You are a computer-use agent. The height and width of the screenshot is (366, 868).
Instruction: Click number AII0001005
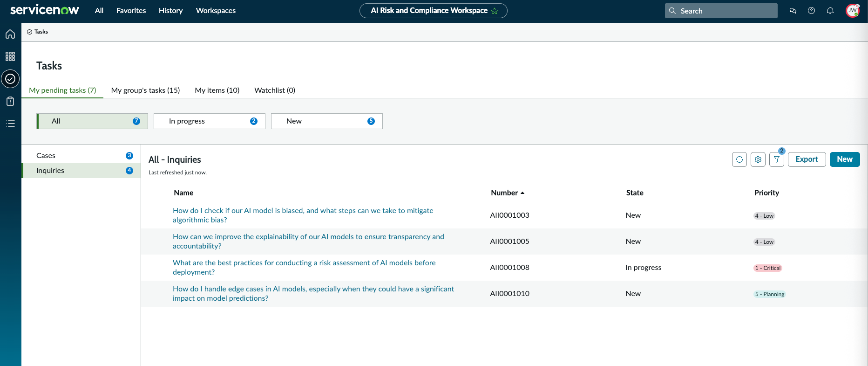[509, 242]
